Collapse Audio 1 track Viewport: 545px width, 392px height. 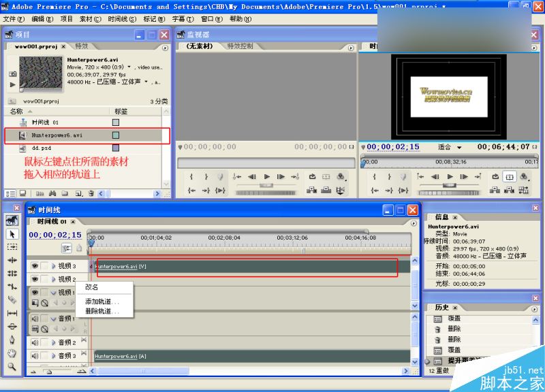coord(54,318)
